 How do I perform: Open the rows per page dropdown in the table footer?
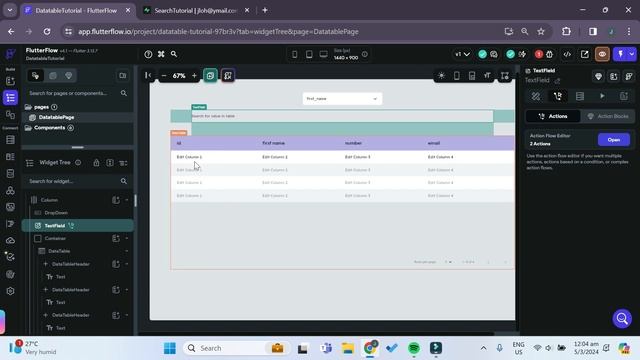[448, 262]
